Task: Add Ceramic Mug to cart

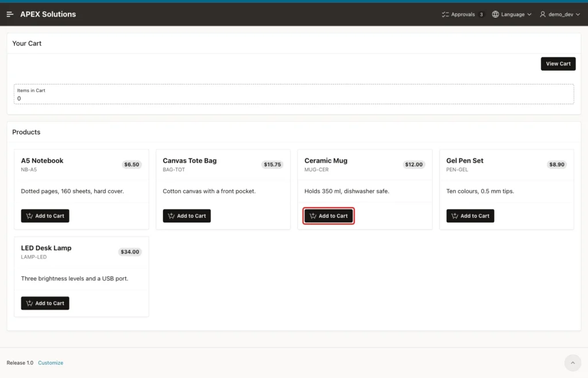Action: tap(328, 215)
